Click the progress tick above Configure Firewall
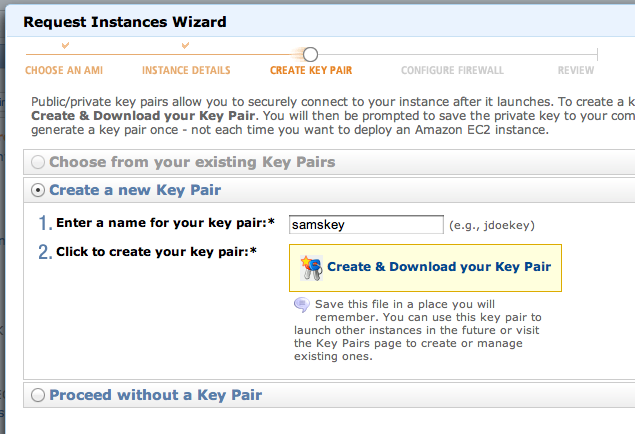The image size is (635, 434). pyautogui.click(x=453, y=54)
